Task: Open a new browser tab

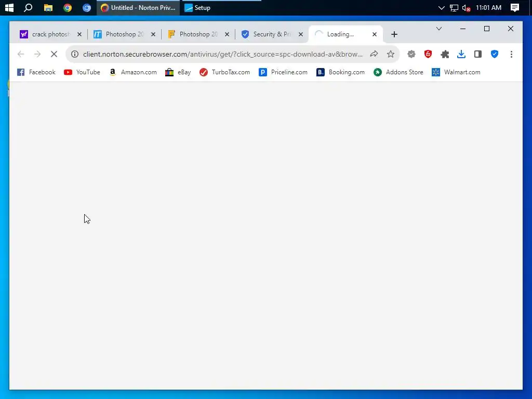Action: [394, 34]
